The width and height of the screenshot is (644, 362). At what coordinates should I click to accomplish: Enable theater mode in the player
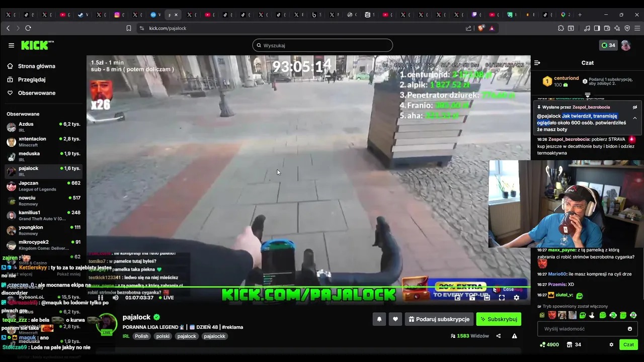pos(487,298)
